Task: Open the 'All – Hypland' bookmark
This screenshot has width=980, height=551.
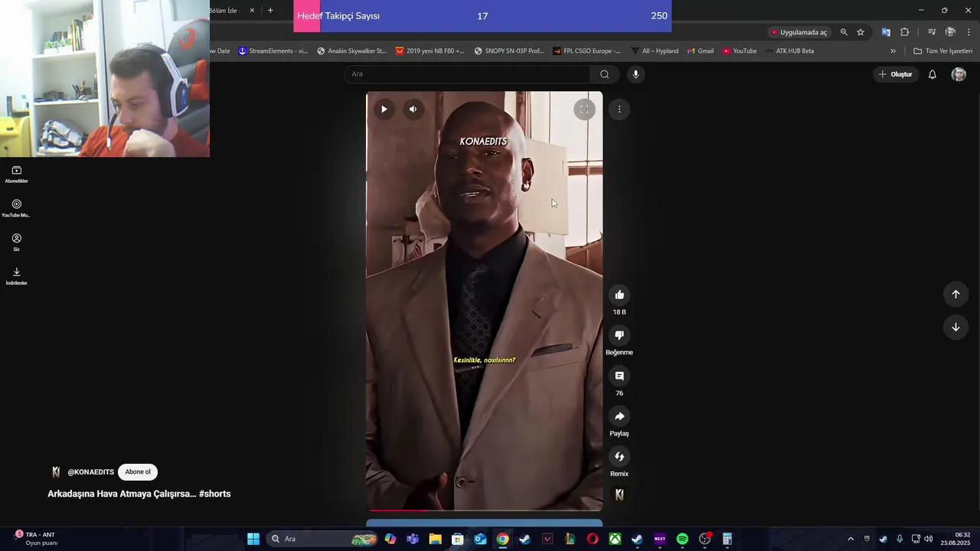Action: pos(655,51)
